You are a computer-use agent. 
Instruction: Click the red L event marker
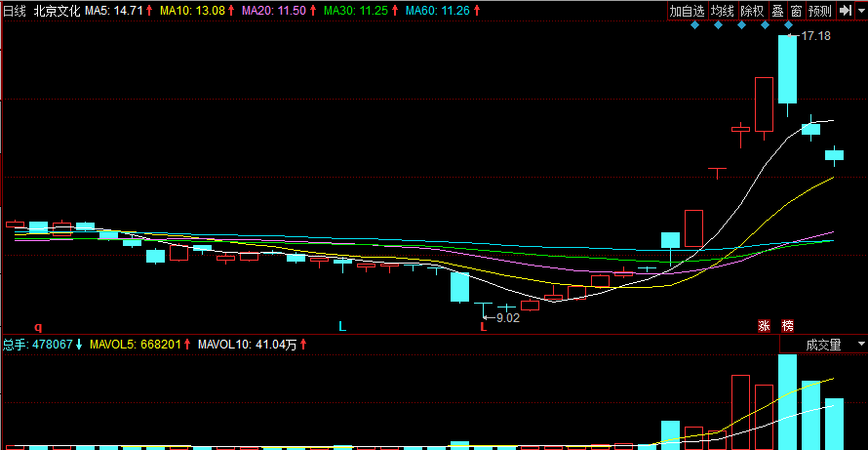pos(484,326)
